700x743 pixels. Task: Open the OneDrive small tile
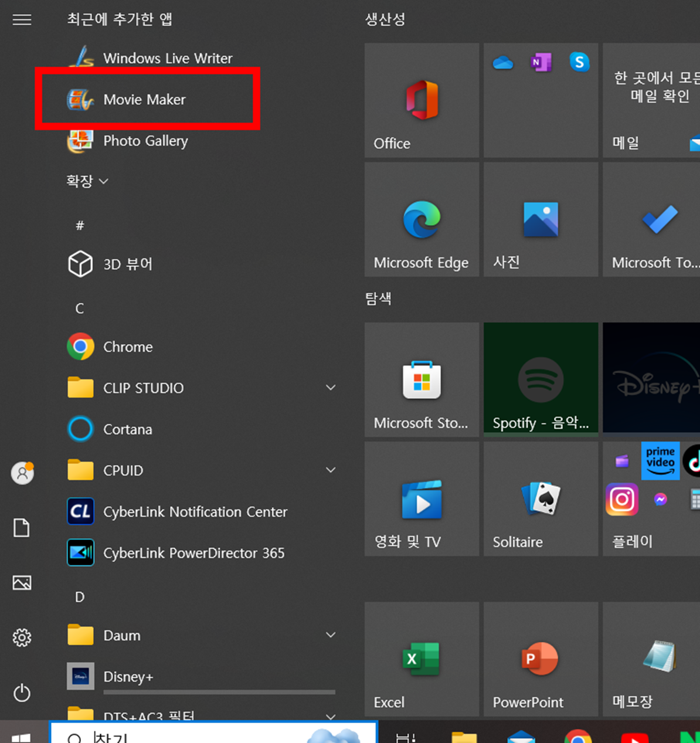click(x=503, y=62)
